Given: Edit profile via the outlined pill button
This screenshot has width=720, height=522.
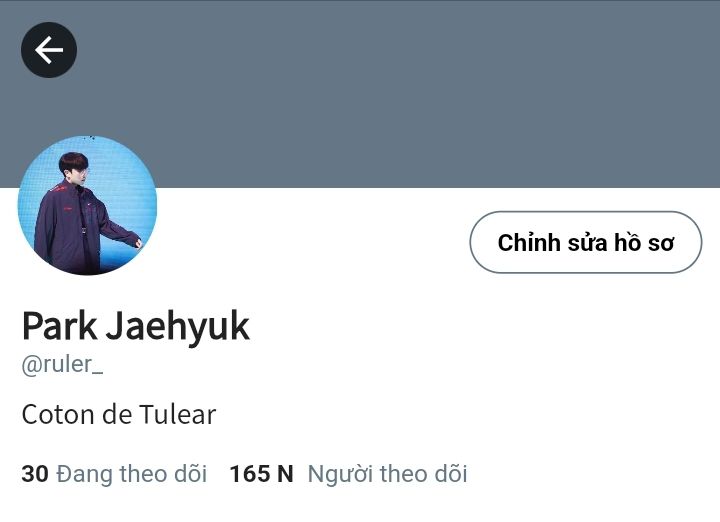Looking at the screenshot, I should 585,242.
